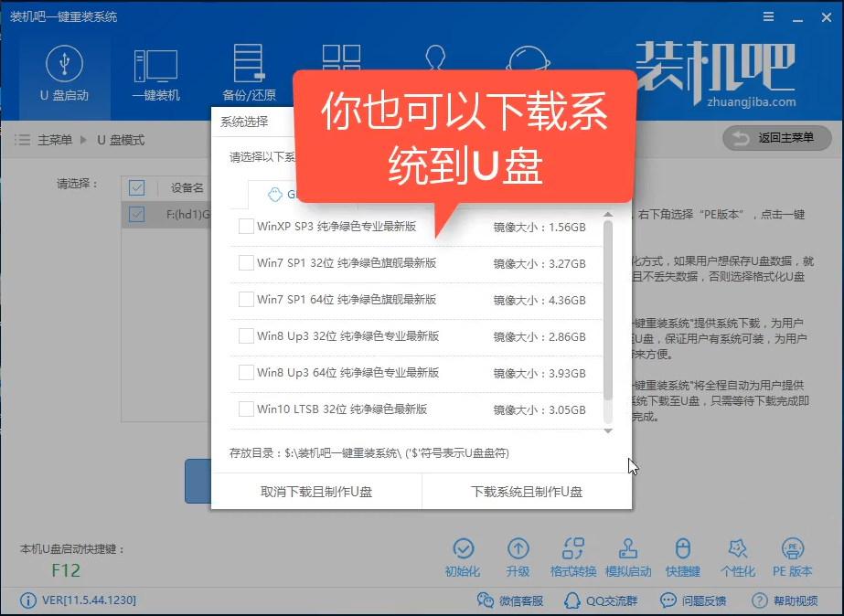Image resolution: width=844 pixels, height=616 pixels.
Task: Open the 一键装机 feature
Action: [x=155, y=69]
